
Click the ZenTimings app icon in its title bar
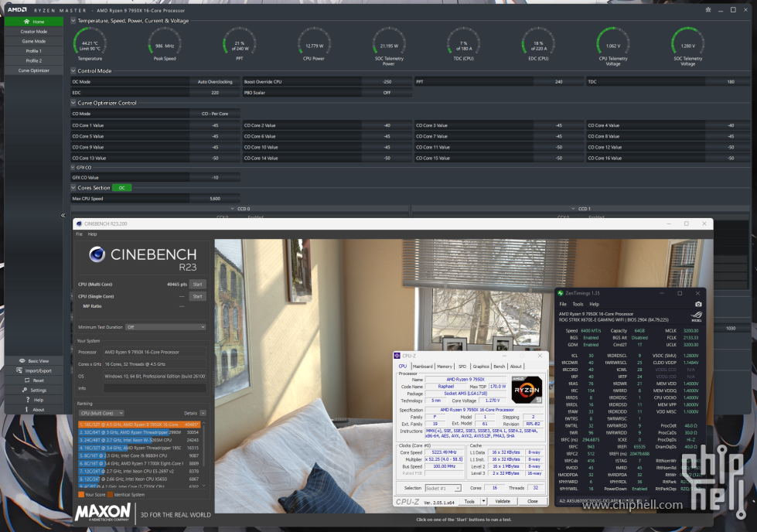561,293
